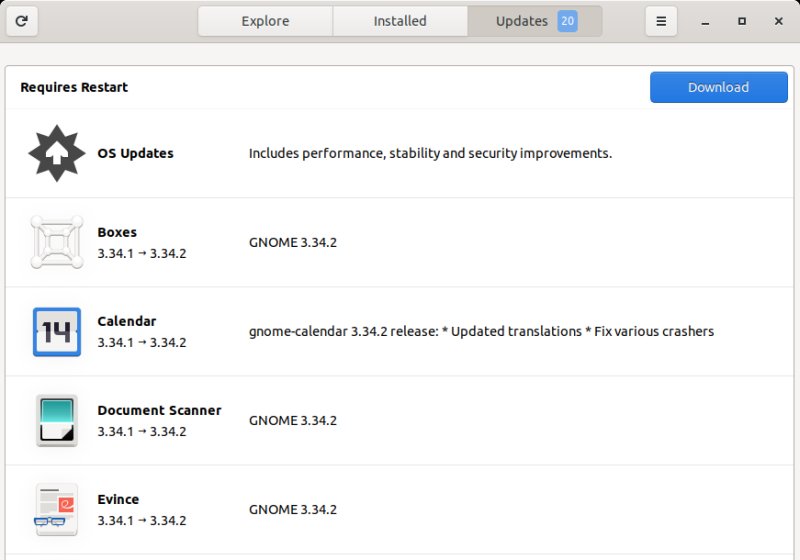Click the Calendar app icon
Screen dimensions: 800x560
pyautogui.click(x=57, y=331)
